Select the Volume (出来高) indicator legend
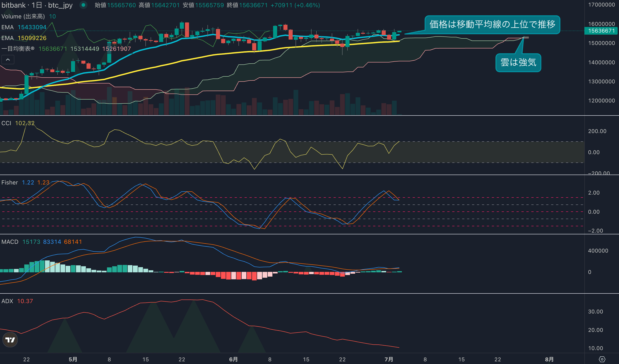619x364 pixels. pyautogui.click(x=23, y=16)
